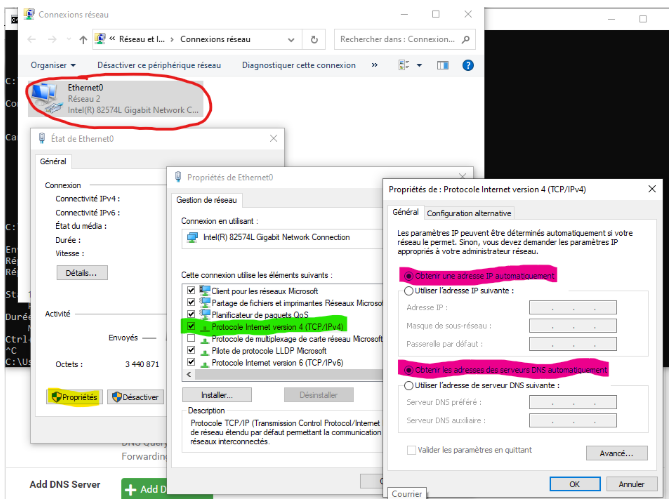Enable Protocole de multiplexage de carte réseau
The height and width of the screenshot is (500, 669).
click(x=191, y=339)
